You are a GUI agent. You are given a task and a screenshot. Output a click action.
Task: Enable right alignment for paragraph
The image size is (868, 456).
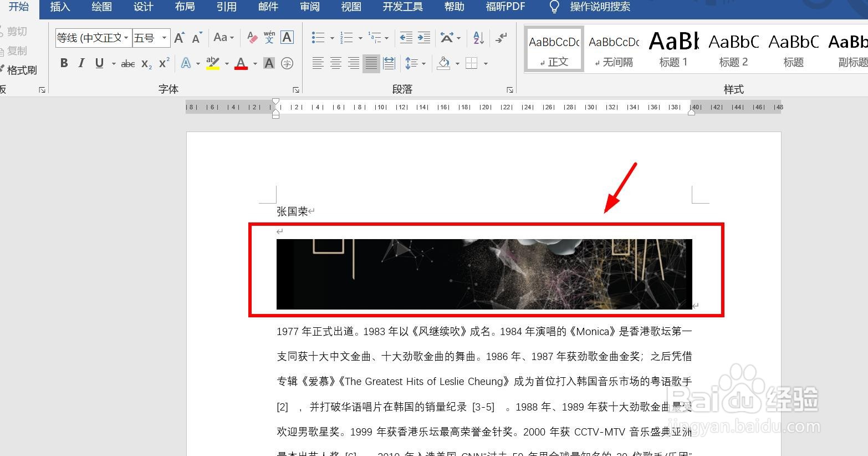(x=354, y=63)
